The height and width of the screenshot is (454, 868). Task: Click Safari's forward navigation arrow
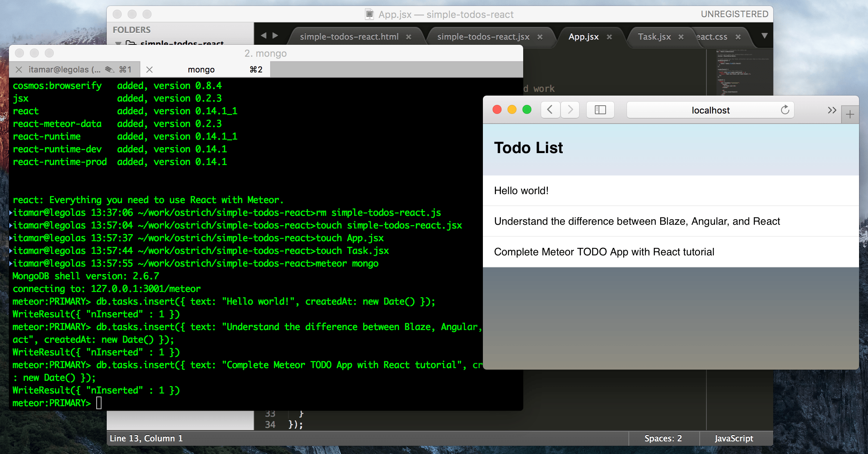pos(570,110)
